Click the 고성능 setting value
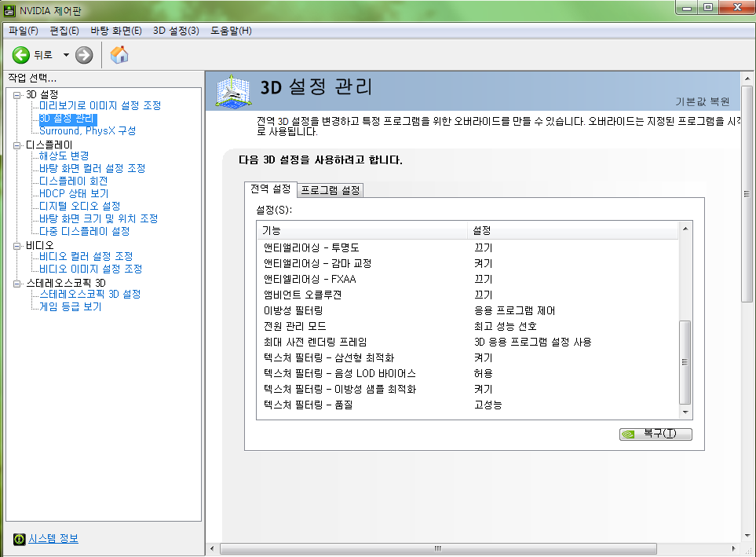Viewport: 756px width, 557px height. (488, 405)
